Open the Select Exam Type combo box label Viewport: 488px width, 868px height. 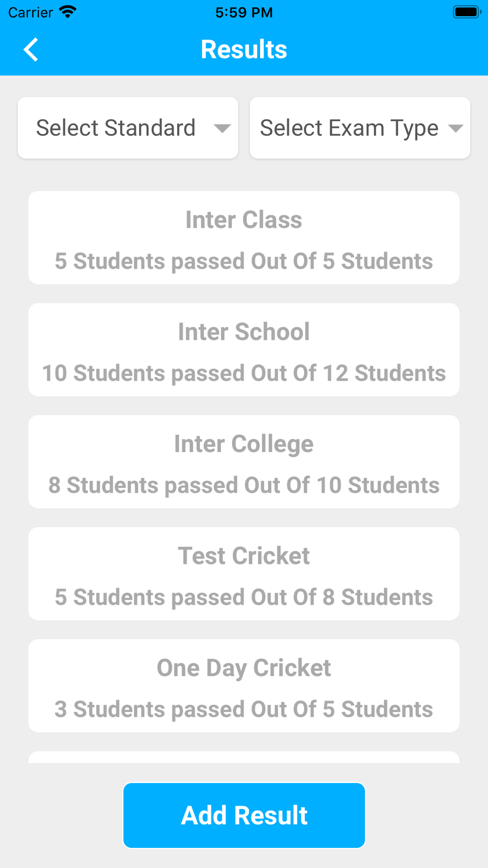349,128
